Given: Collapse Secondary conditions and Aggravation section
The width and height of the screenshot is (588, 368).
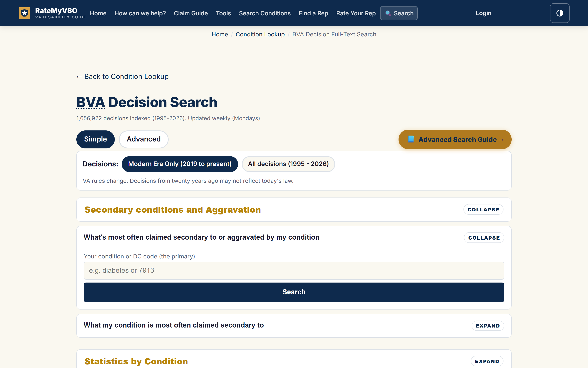Looking at the screenshot, I should click(x=483, y=210).
